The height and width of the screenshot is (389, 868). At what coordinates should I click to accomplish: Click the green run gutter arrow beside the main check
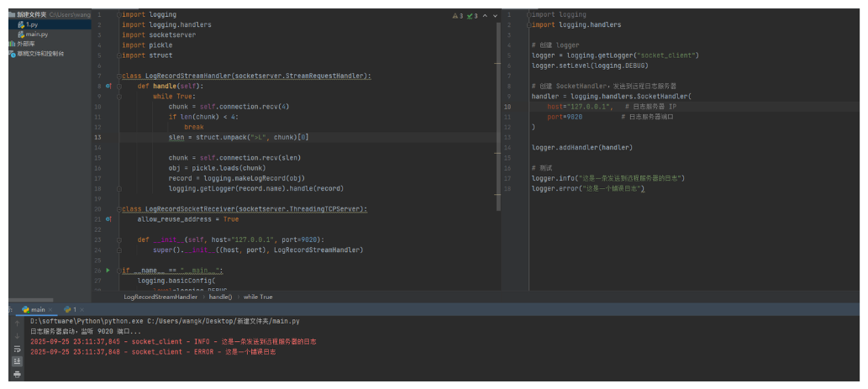(x=108, y=270)
